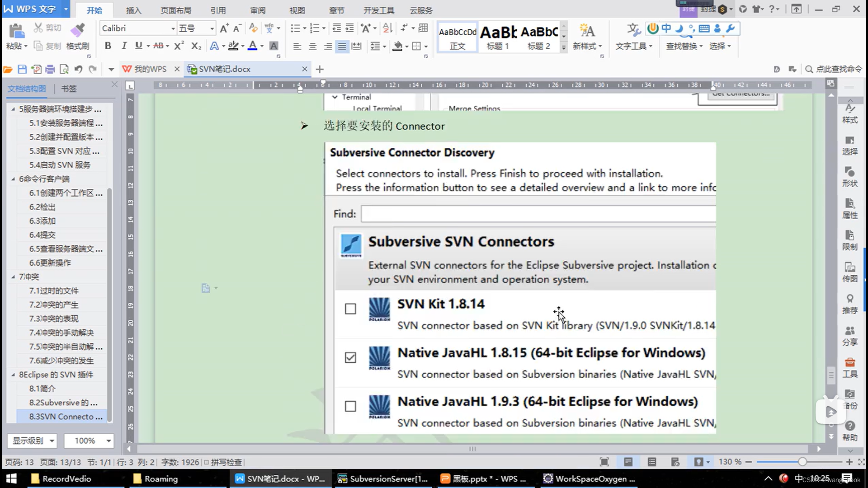868x488 pixels.
Task: Undo last action
Action: pos(78,69)
